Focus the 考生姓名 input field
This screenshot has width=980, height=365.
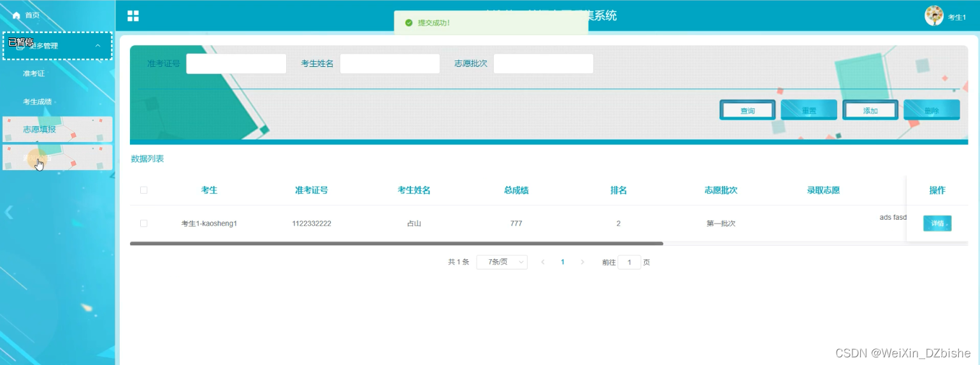390,64
